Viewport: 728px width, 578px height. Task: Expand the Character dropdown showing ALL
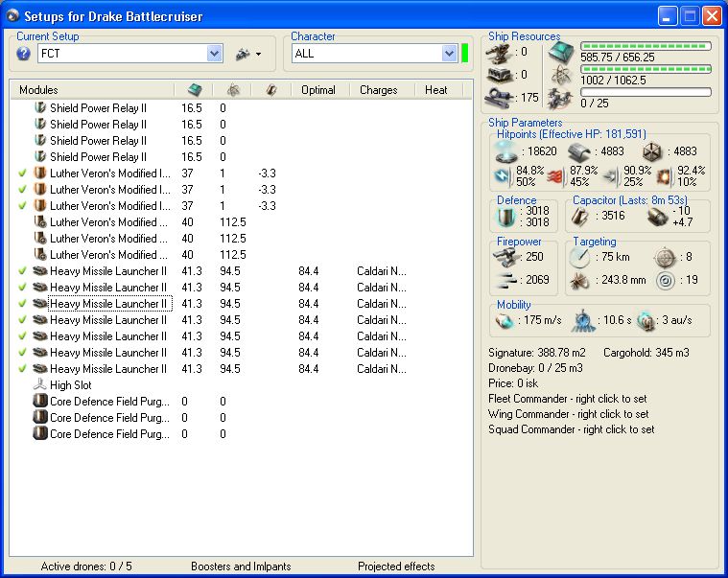[449, 55]
